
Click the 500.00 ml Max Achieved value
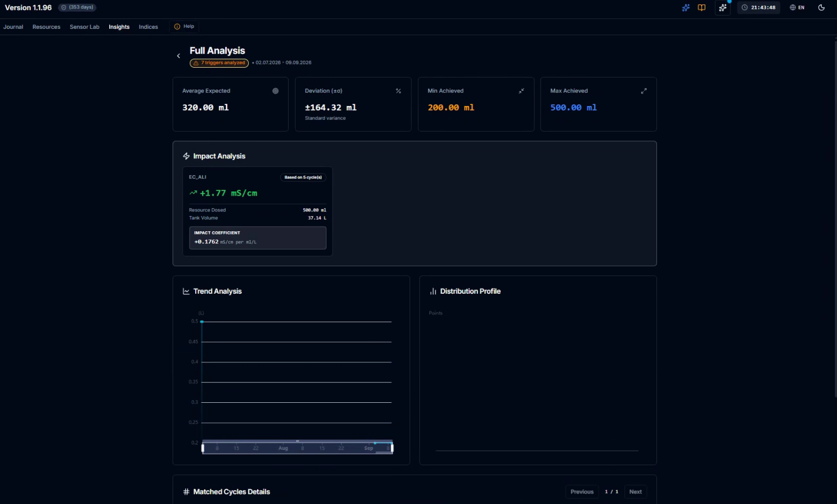tap(574, 108)
